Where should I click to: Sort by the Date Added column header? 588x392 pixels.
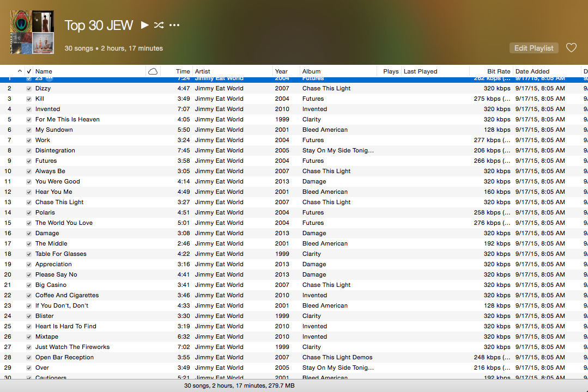pos(532,71)
